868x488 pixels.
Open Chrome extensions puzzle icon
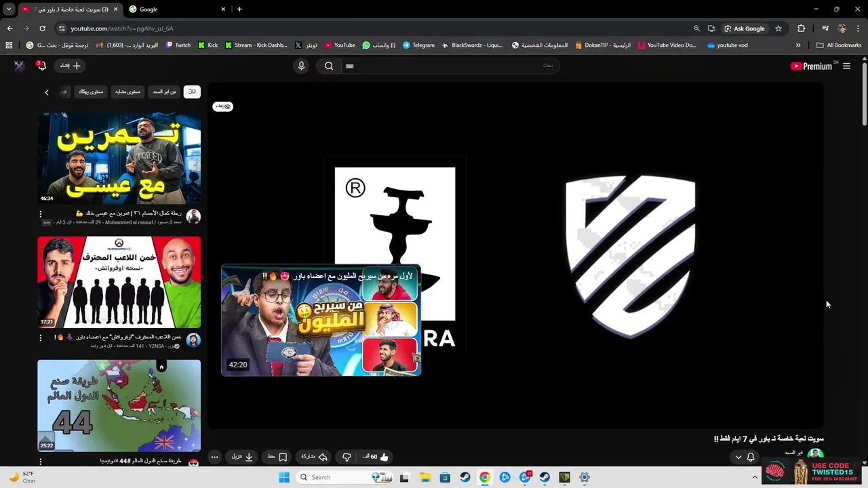(802, 28)
